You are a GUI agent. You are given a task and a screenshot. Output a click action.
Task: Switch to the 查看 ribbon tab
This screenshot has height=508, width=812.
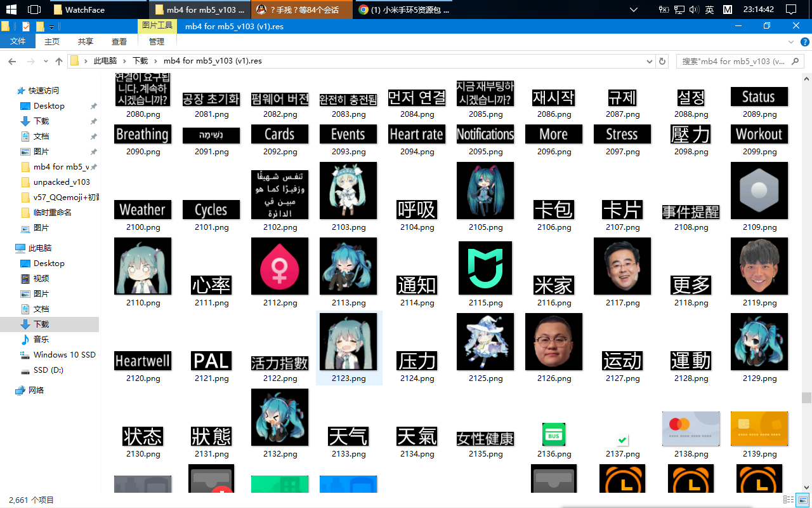point(119,41)
